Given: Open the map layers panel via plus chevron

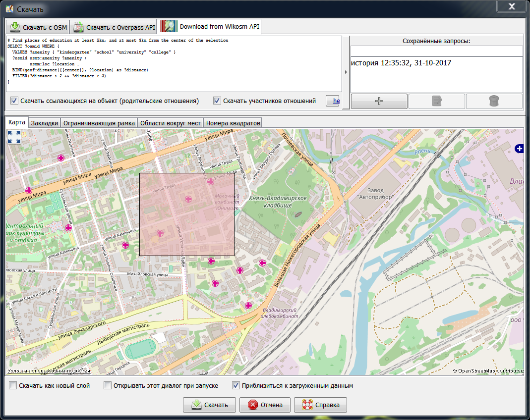Looking at the screenshot, I should click(519, 148).
